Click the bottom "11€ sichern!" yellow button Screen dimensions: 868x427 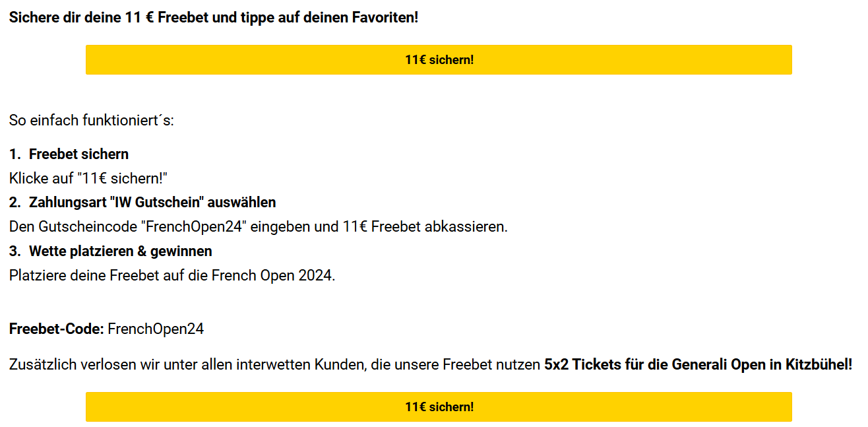pyautogui.click(x=439, y=407)
